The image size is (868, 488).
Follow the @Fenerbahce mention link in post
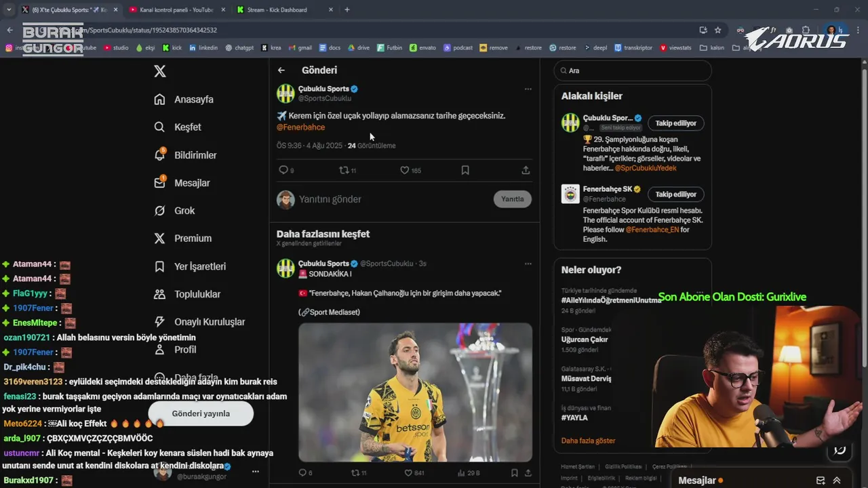tap(300, 127)
